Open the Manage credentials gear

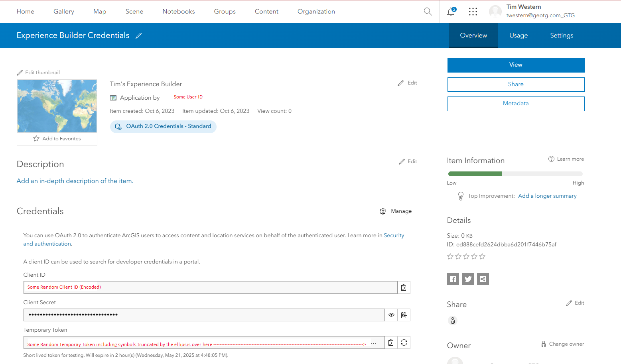click(x=383, y=211)
